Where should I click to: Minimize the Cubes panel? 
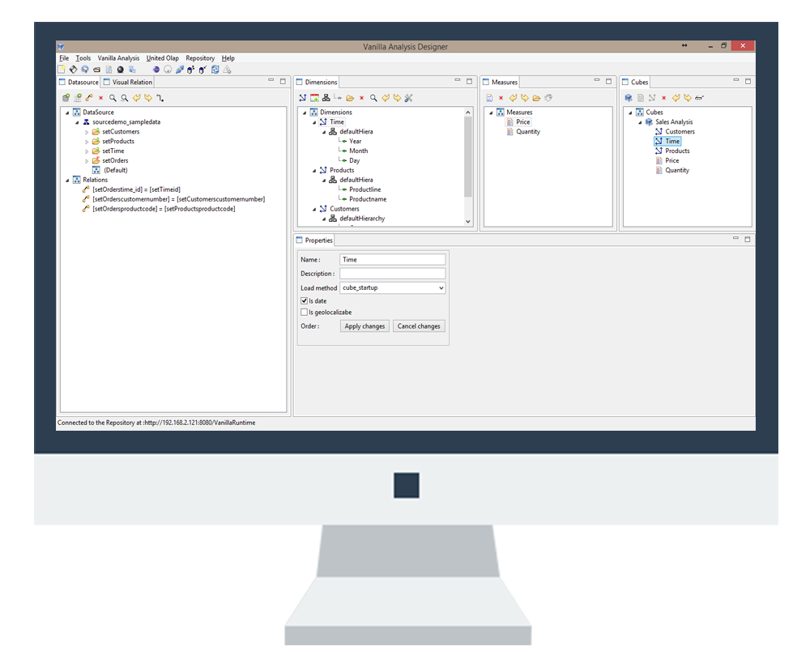click(x=736, y=81)
